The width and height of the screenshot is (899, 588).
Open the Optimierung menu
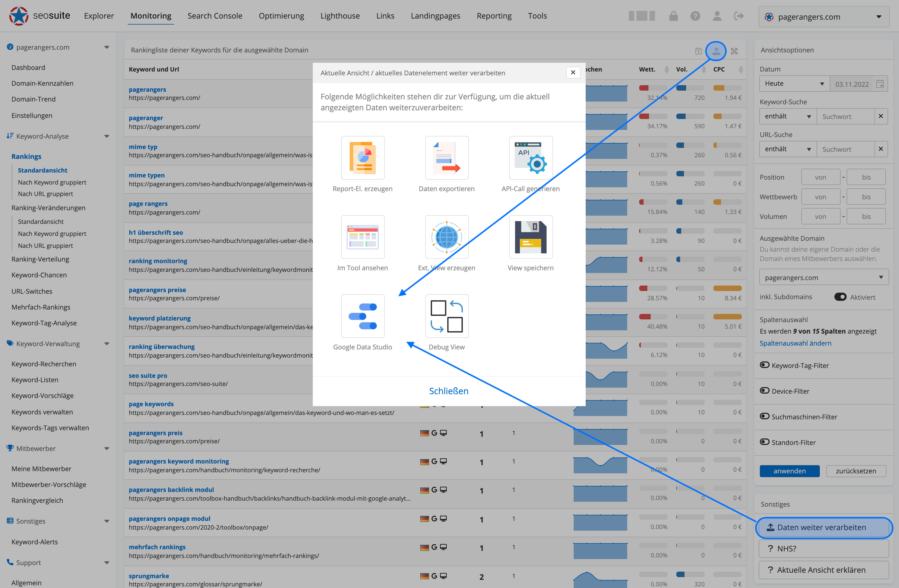tap(281, 16)
